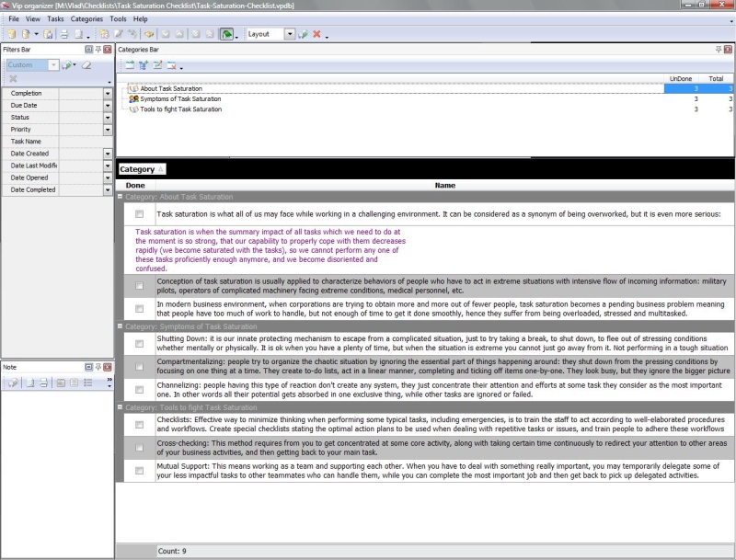
Task: Expand the Priority filter dropdown
Action: point(108,130)
